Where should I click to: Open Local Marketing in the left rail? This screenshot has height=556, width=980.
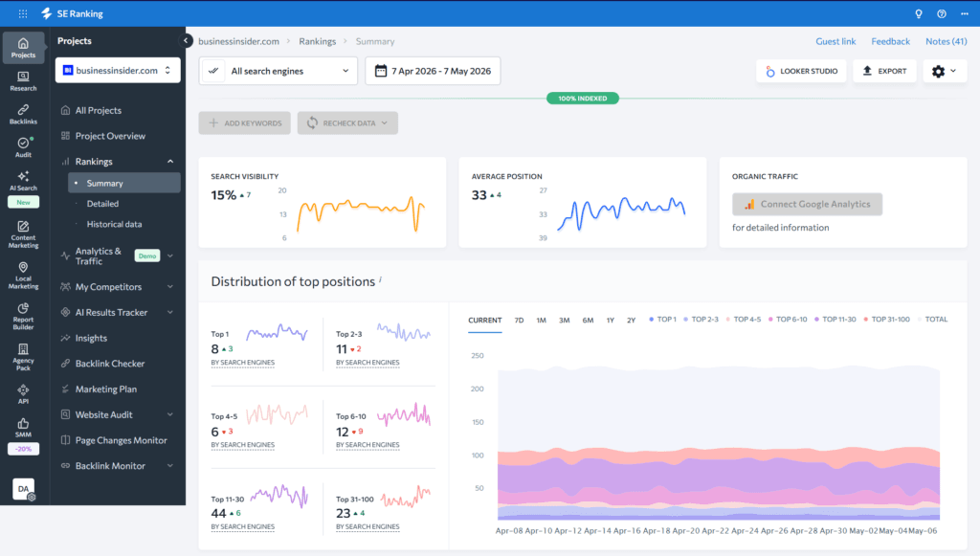(x=23, y=276)
